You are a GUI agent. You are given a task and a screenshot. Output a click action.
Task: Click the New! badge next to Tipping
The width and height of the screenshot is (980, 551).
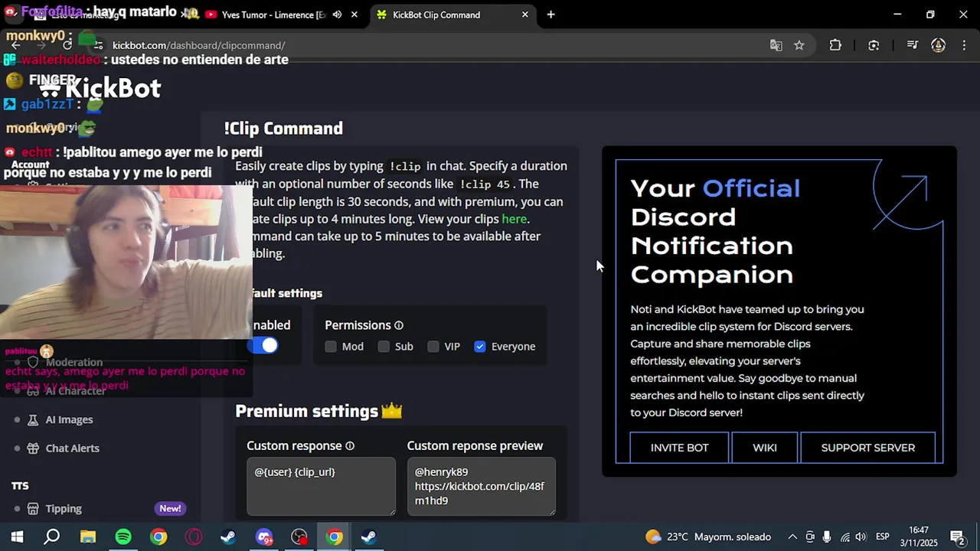[170, 508]
